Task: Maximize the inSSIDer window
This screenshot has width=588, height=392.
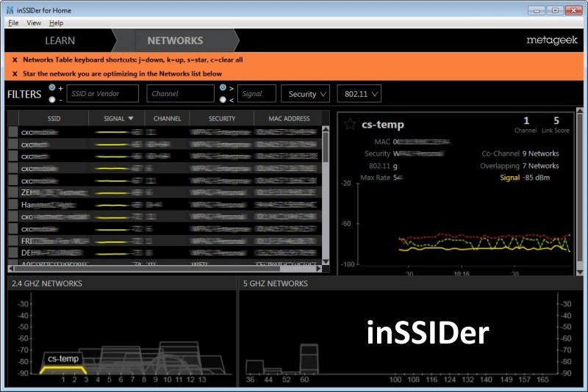Action: tap(555, 10)
